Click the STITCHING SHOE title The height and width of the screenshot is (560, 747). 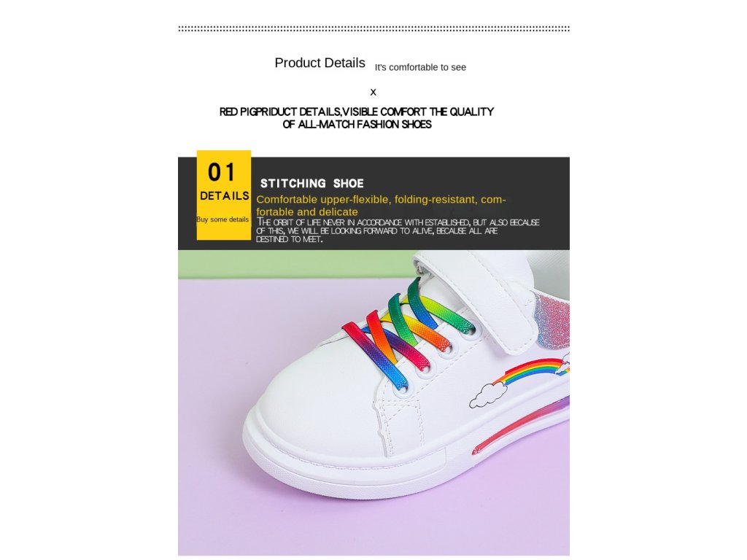312,183
